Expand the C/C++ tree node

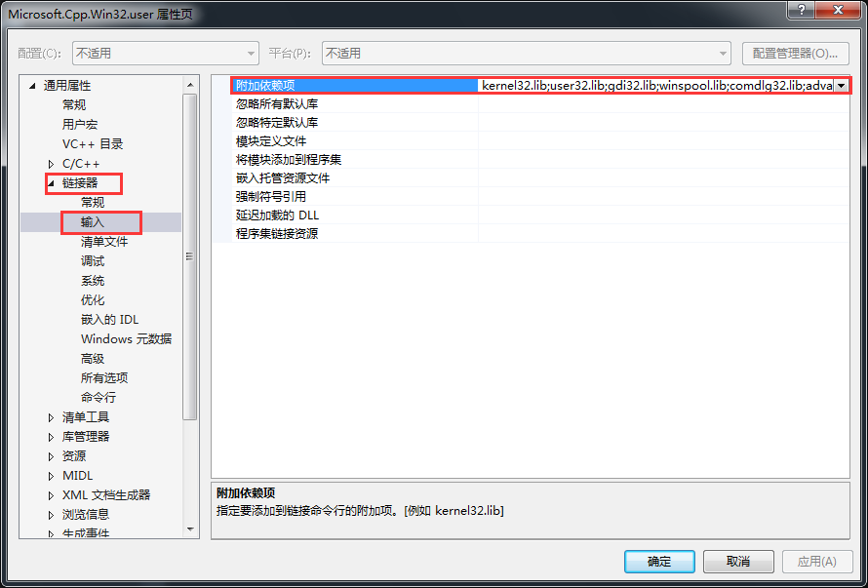[52, 164]
